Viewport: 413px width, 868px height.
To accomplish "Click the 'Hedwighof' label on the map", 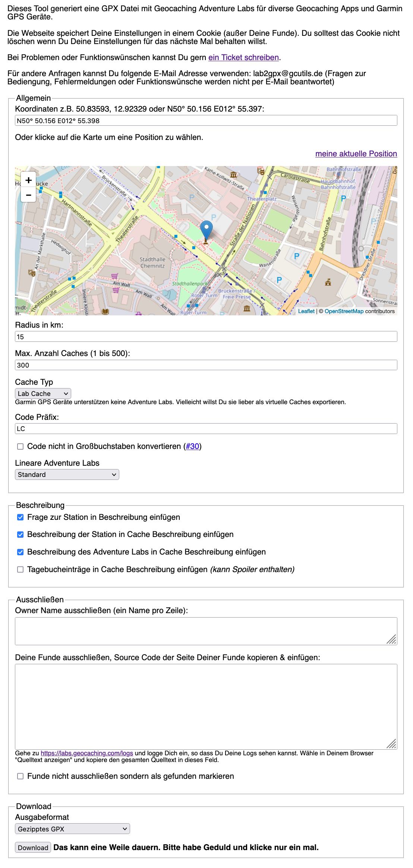I will [61, 247].
